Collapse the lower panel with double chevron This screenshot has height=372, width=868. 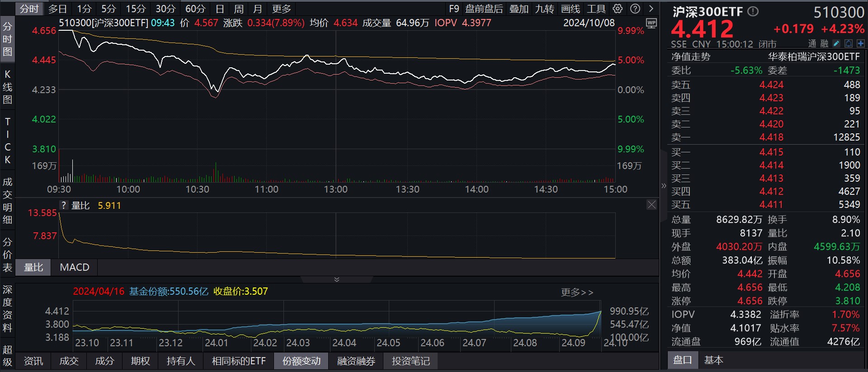[337, 279]
